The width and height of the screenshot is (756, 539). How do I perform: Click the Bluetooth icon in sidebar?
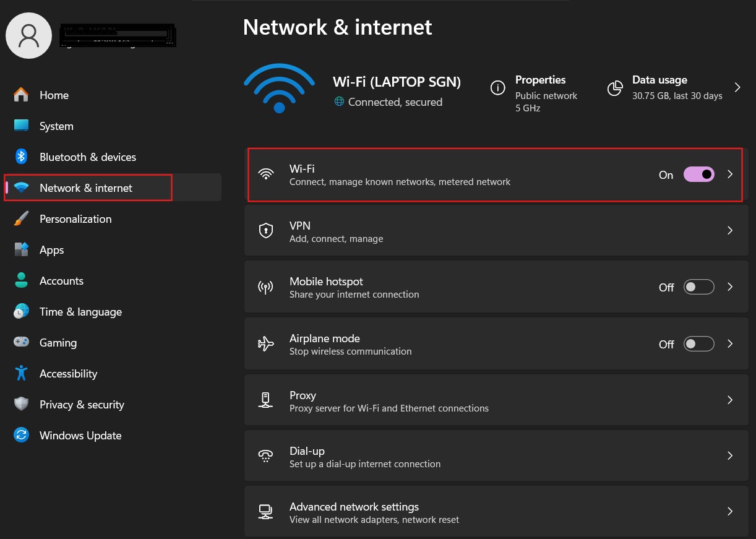[21, 157]
